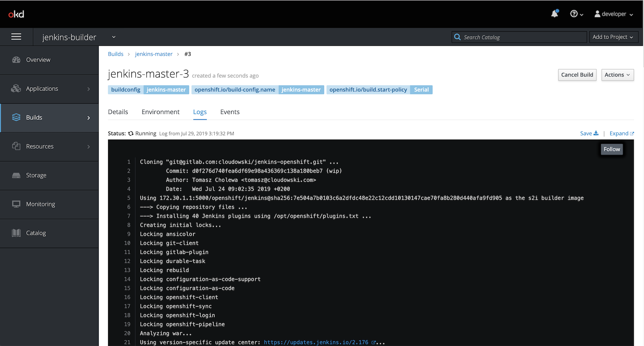Open the Add to Project dropdown
Image resolution: width=644 pixels, height=346 pixels.
coord(614,37)
